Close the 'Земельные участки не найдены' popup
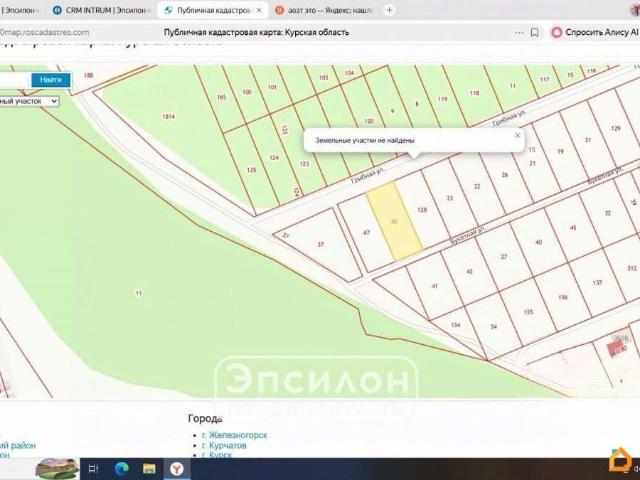Viewport: 640px width, 480px height. 518,136
